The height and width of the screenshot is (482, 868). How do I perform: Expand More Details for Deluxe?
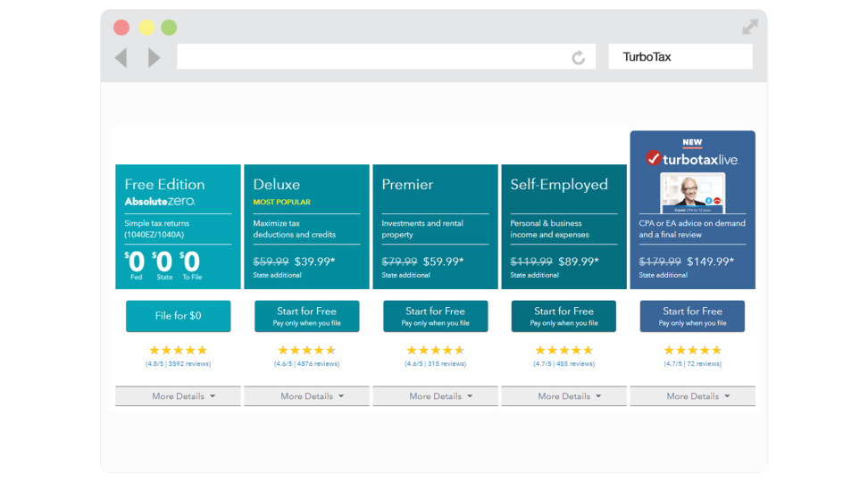(x=306, y=396)
